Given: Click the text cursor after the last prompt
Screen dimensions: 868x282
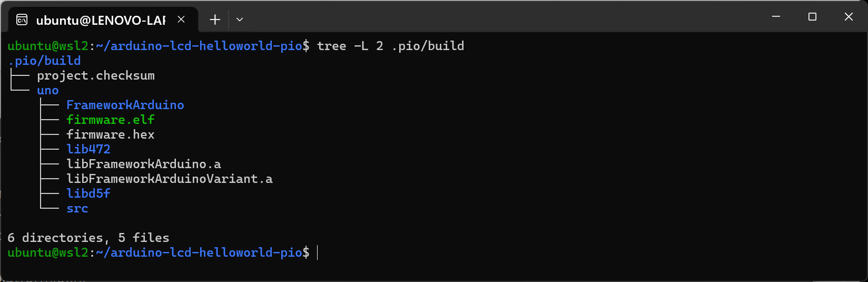Looking at the screenshot, I should click(318, 252).
